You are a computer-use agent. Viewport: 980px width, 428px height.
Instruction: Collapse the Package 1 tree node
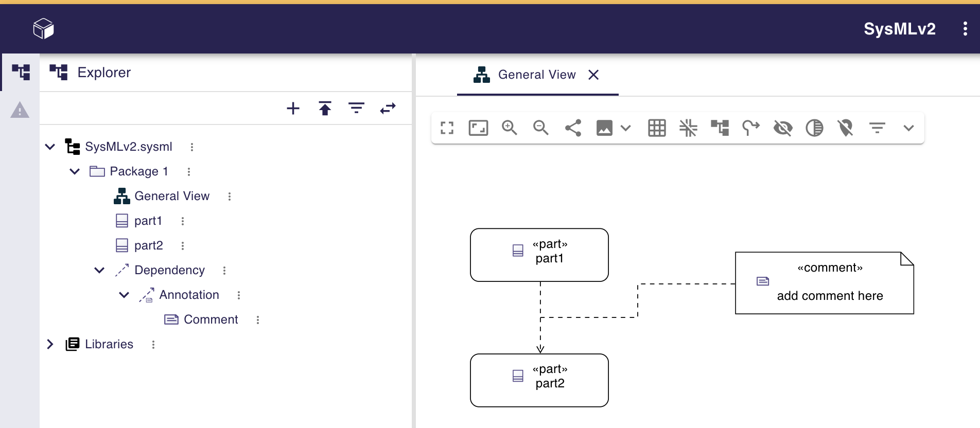[75, 171]
